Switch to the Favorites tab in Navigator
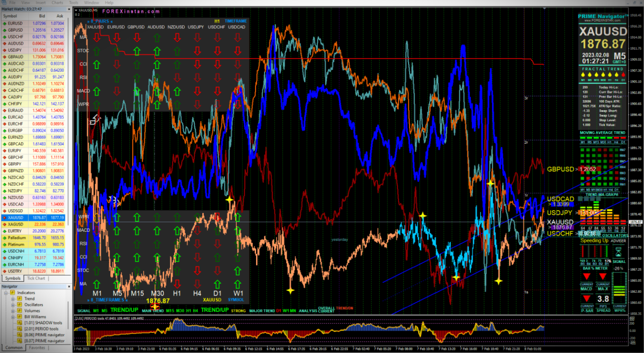 click(37, 347)
